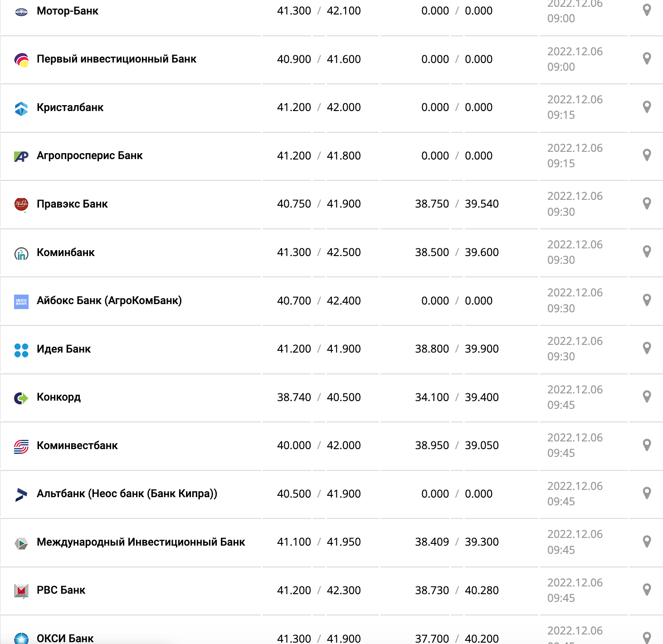Select Международный Инвестиционный Банк name

click(x=141, y=542)
